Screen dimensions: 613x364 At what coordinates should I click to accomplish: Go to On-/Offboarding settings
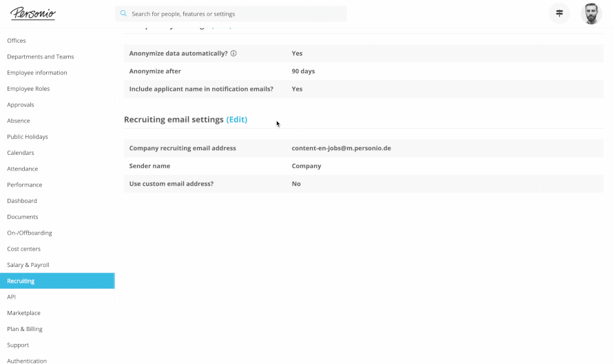point(30,233)
